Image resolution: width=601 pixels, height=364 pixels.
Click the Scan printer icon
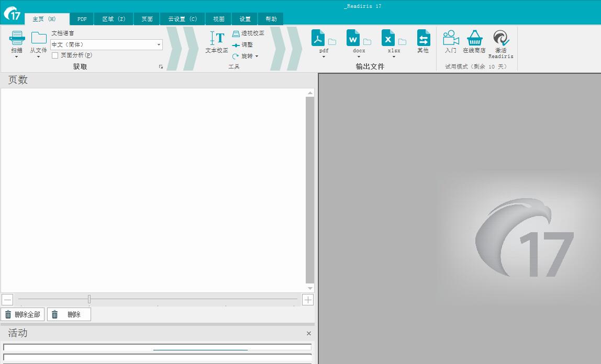coord(17,38)
